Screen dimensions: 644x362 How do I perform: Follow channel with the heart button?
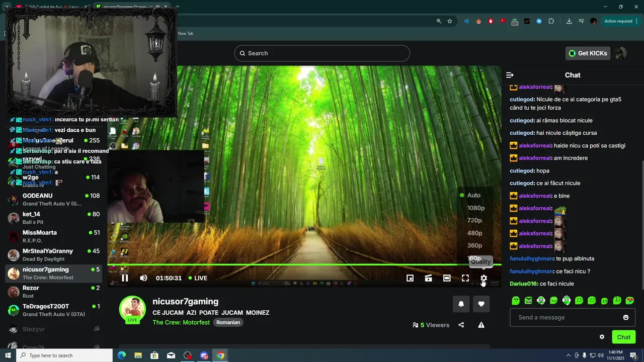[x=481, y=304]
